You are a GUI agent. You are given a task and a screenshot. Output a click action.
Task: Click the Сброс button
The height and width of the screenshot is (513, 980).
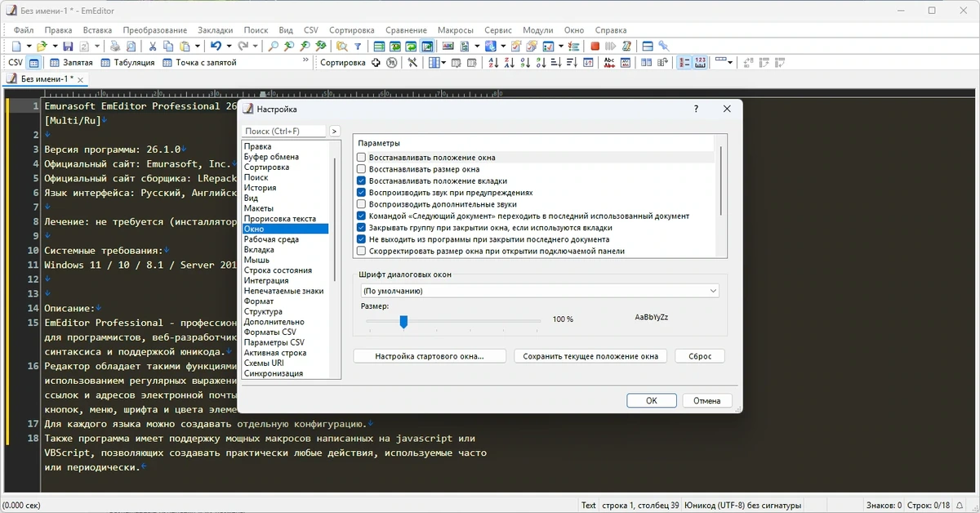click(700, 356)
